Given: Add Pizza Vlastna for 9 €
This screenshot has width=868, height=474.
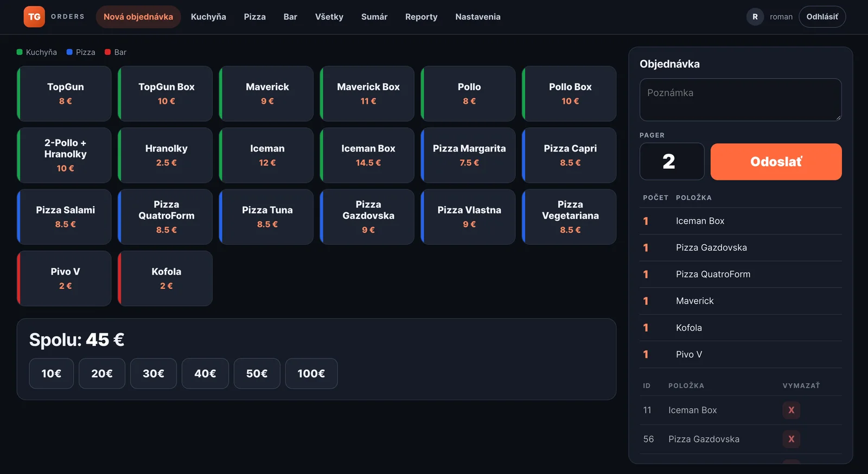Looking at the screenshot, I should click(x=468, y=217).
